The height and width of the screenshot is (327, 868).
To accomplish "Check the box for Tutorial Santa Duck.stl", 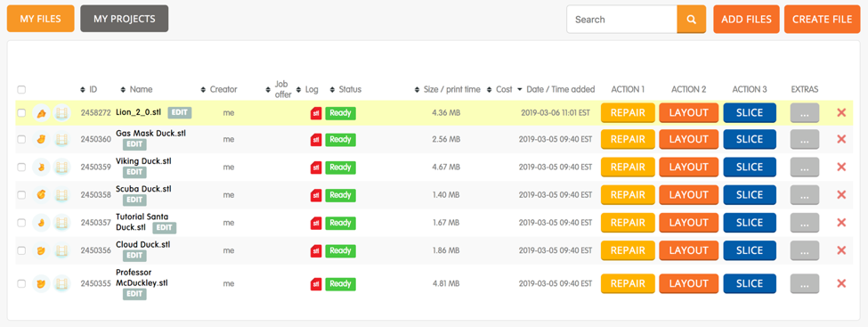I will pos(21,223).
